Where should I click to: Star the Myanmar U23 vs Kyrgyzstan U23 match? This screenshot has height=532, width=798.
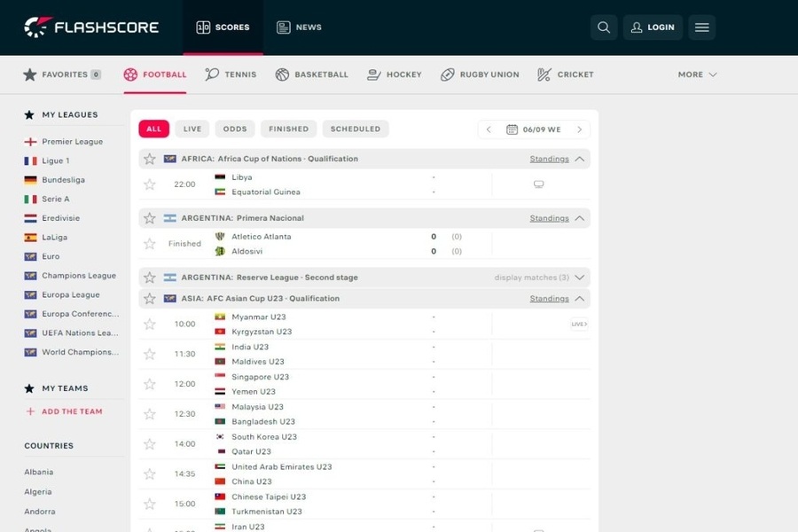tap(150, 324)
